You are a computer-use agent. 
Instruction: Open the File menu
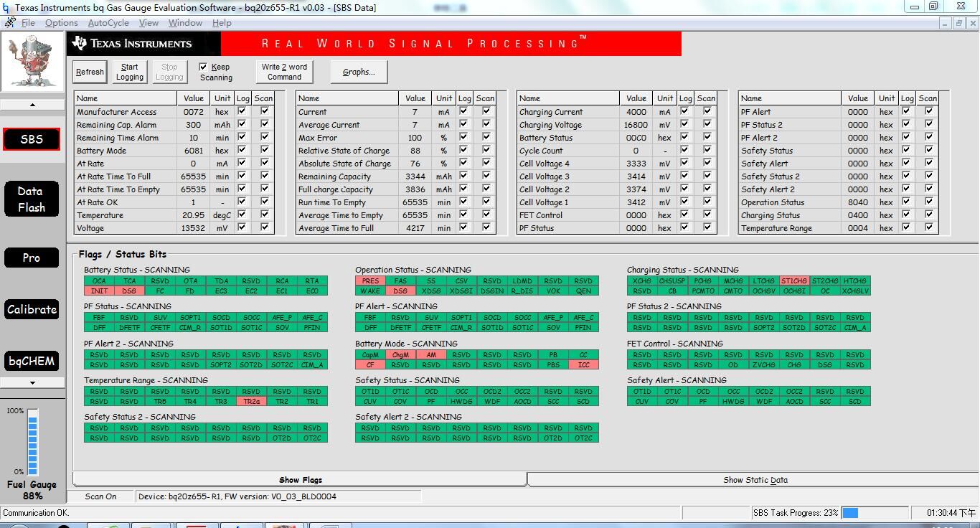tap(28, 23)
